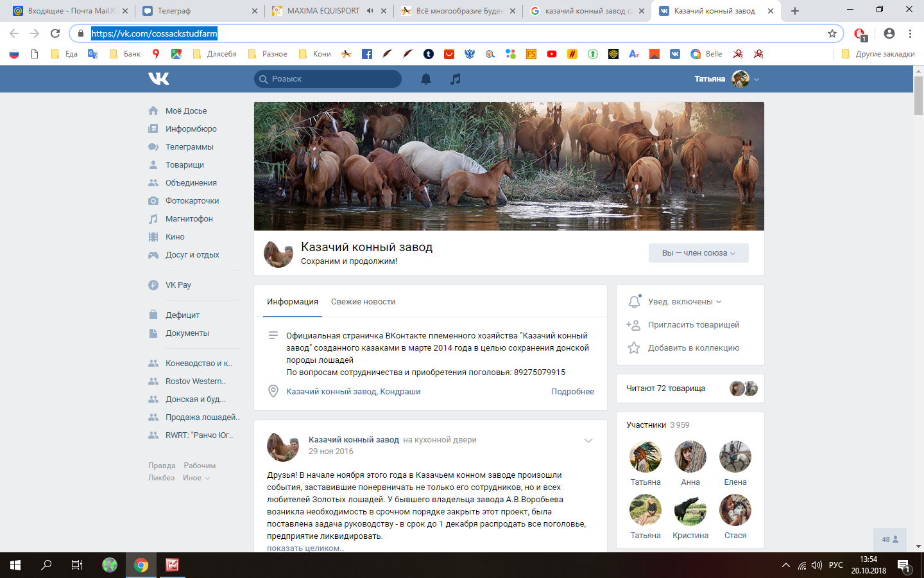Viewport: 924px width, 578px height.
Task: Open the music note player icon
Action: (456, 79)
